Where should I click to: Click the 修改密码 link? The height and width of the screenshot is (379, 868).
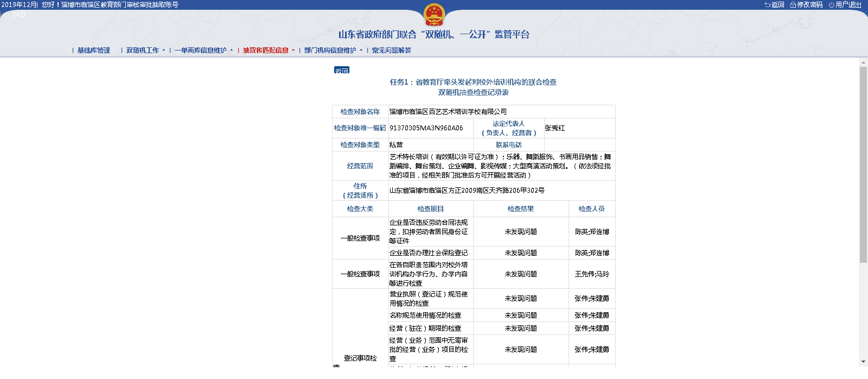pos(809,5)
